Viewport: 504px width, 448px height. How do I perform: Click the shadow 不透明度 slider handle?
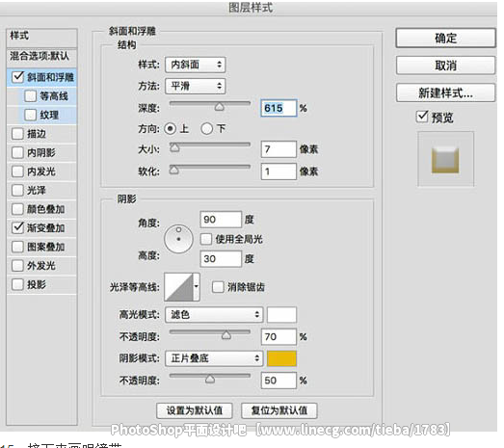pos(210,379)
